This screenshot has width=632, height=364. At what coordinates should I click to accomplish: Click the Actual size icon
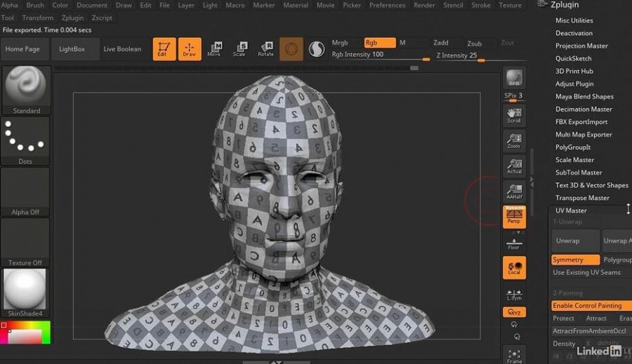point(514,166)
